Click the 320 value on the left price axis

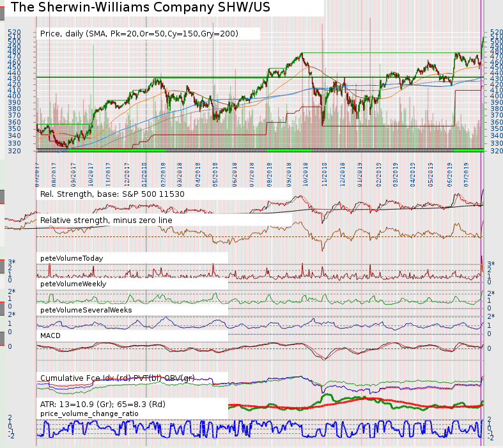tap(14, 151)
